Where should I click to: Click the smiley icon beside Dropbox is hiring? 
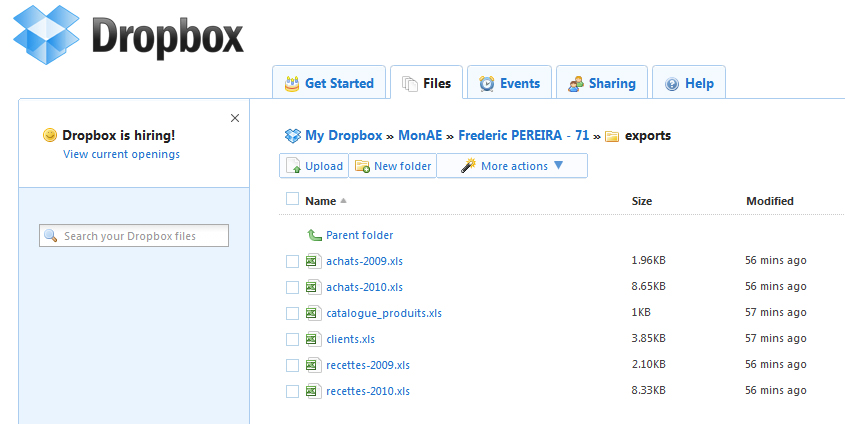click(x=50, y=135)
